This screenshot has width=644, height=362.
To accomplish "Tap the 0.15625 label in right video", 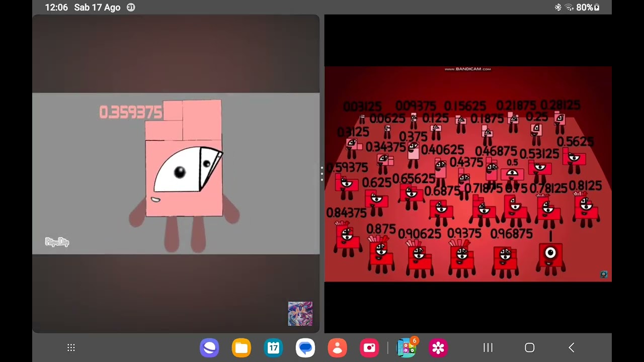I will (x=465, y=106).
